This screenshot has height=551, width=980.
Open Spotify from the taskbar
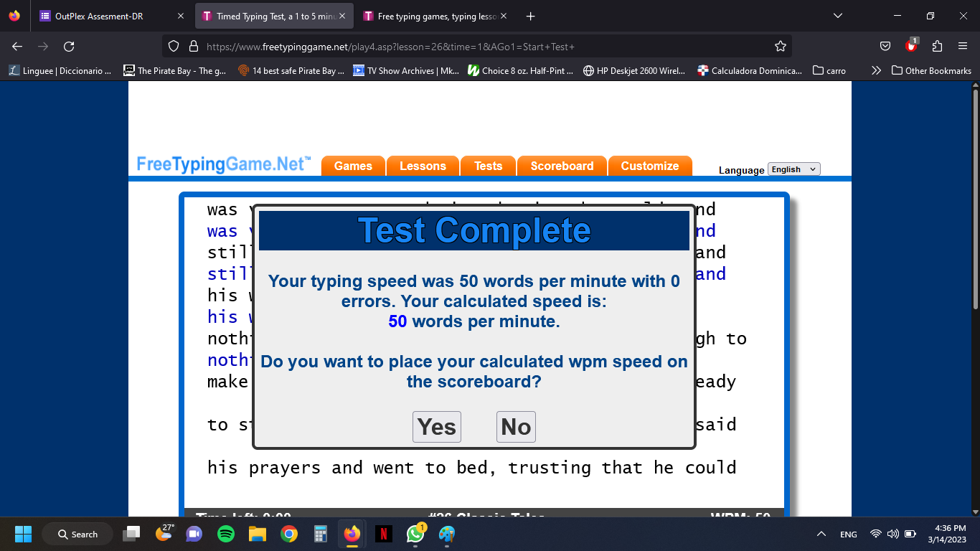[x=226, y=534]
